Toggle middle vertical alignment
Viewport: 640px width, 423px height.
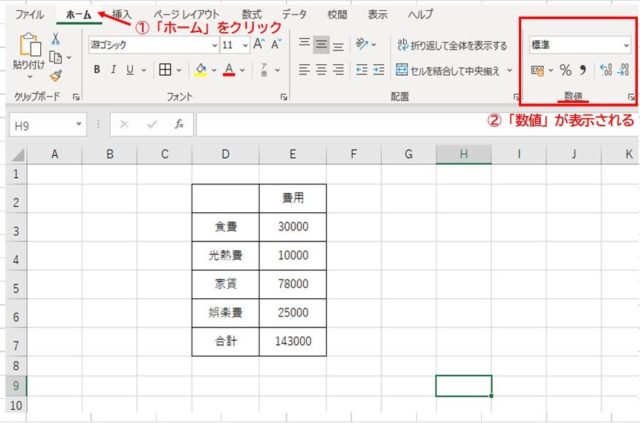(x=321, y=44)
